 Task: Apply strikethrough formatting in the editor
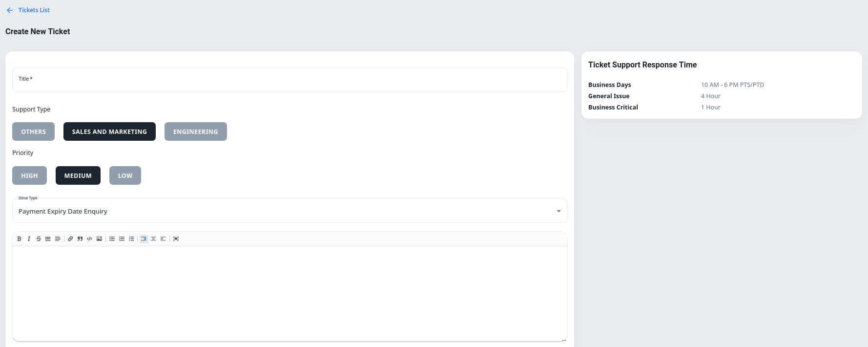click(39, 239)
